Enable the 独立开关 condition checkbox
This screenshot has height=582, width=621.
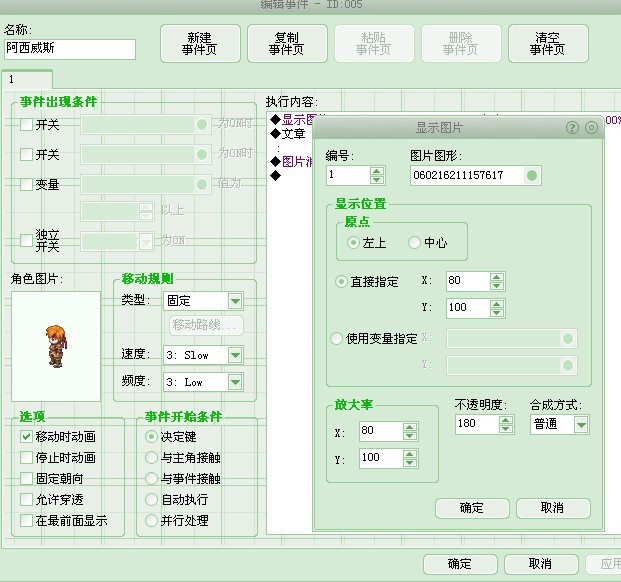26,240
